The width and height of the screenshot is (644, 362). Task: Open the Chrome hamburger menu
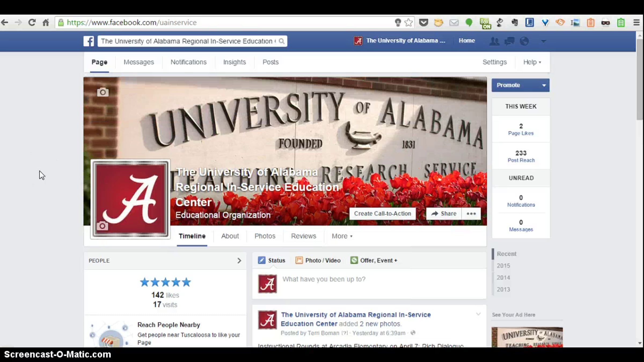[636, 23]
